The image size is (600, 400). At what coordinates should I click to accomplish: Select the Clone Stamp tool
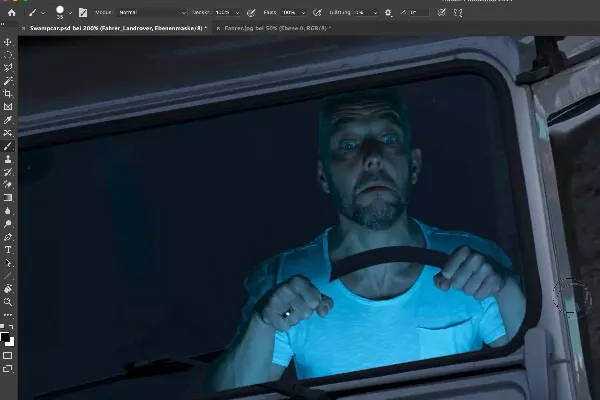(x=8, y=159)
